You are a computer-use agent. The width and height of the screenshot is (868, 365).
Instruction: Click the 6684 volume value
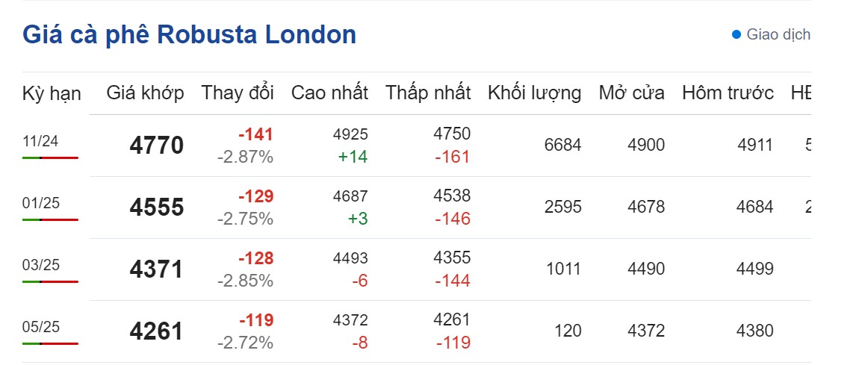coord(562,145)
